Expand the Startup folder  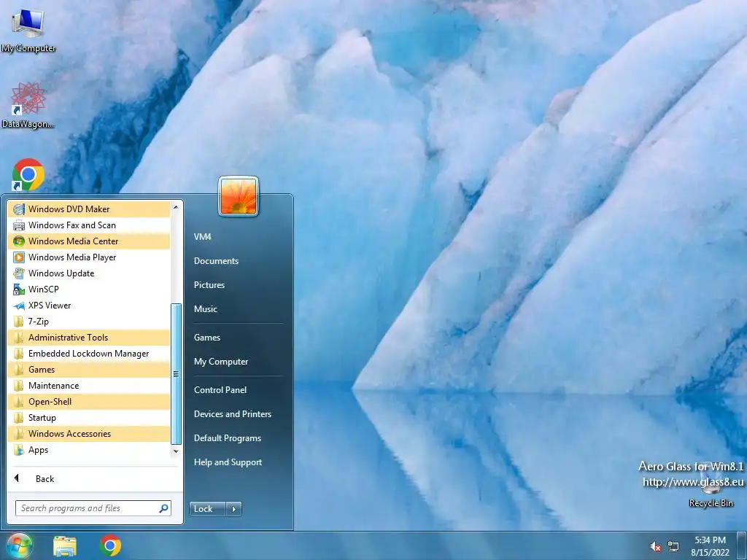coord(88,418)
